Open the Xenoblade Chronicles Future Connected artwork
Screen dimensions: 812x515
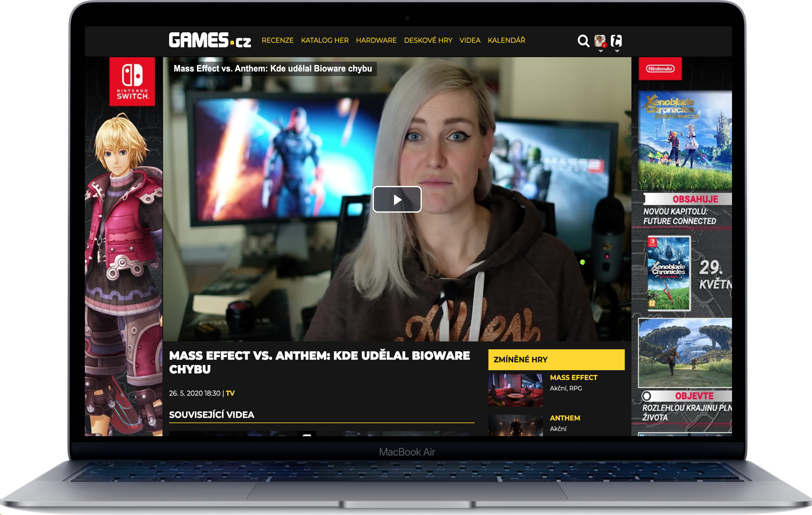[x=685, y=141]
